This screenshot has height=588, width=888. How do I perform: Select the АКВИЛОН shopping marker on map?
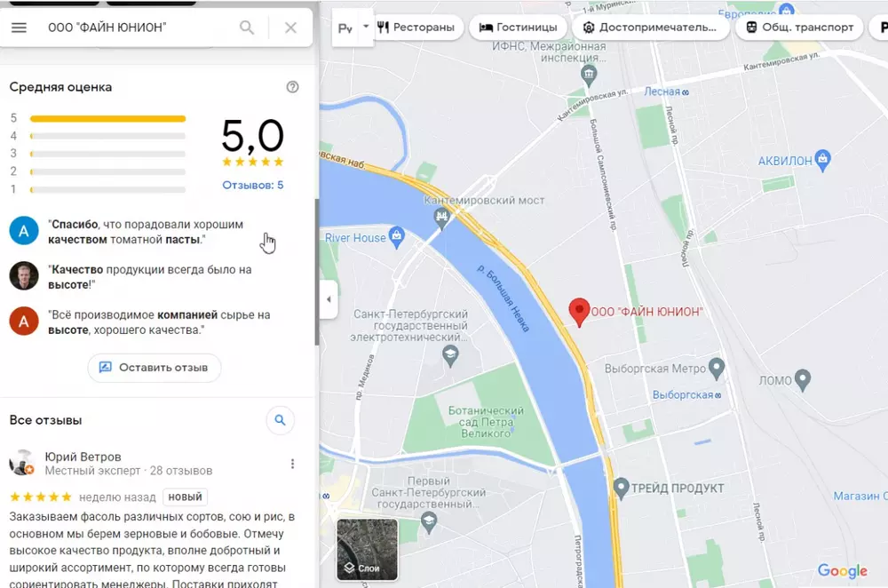pyautogui.click(x=823, y=160)
